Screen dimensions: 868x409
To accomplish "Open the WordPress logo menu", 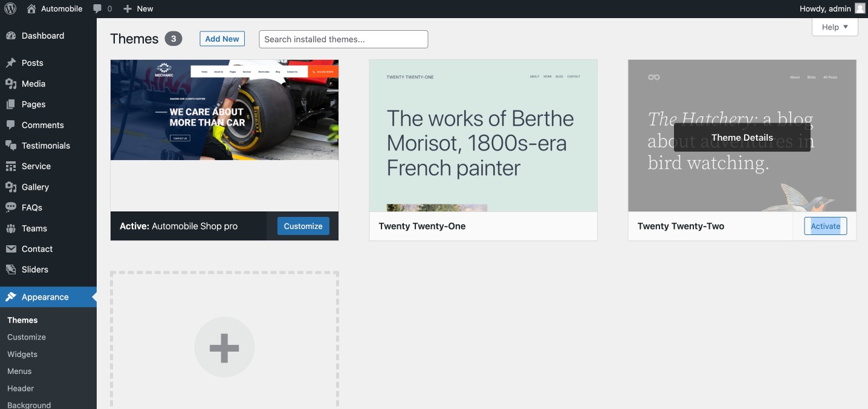I will 10,8.
